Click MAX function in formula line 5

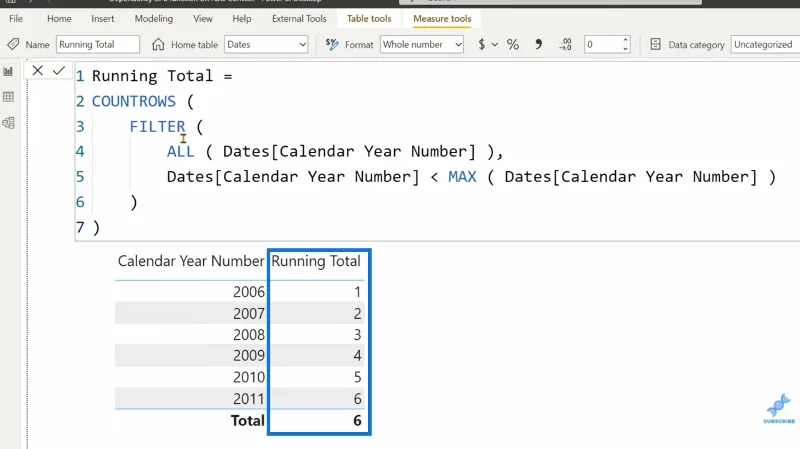tap(462, 177)
